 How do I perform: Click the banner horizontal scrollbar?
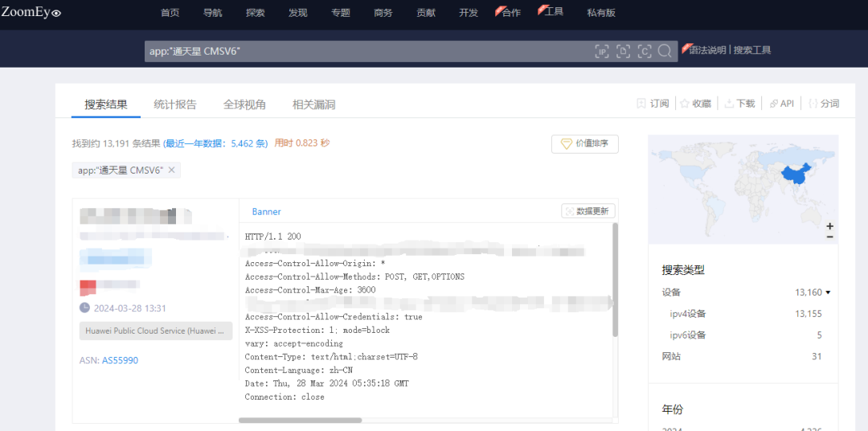coord(300,421)
